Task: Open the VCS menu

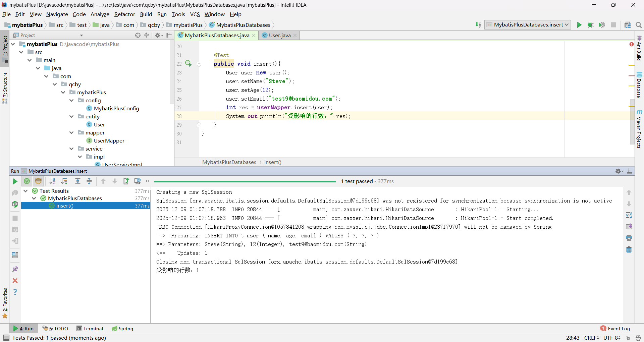Action: pyautogui.click(x=195, y=14)
